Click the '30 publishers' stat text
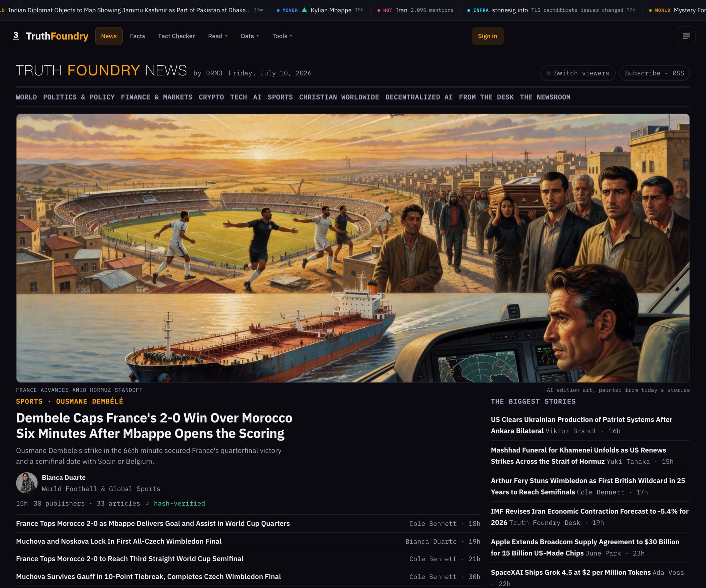Screen dimensions: 706x588 click(x=59, y=503)
